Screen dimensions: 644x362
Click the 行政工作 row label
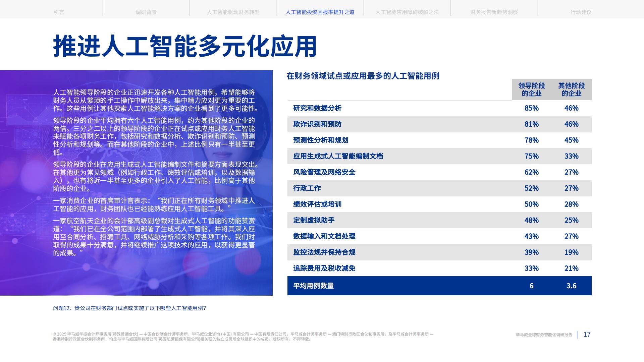307,188
